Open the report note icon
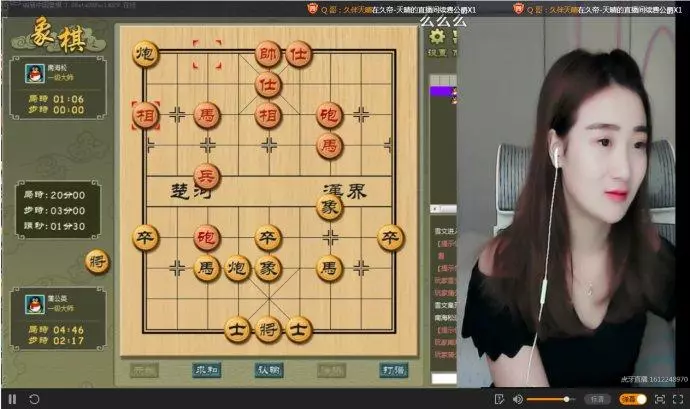 (499, 399)
